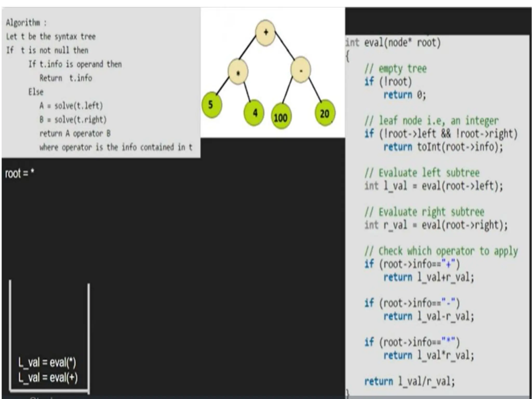
Task: Click the 'int eval(node* root)' function header
Action: pos(393,42)
